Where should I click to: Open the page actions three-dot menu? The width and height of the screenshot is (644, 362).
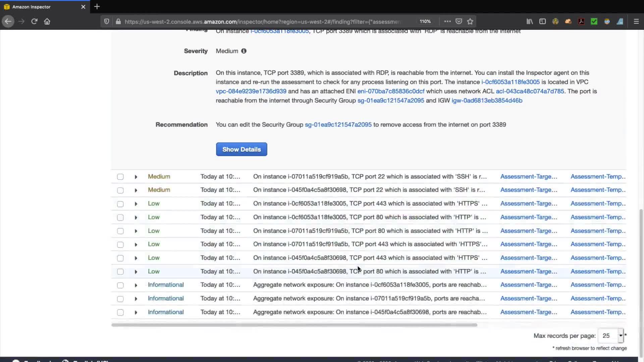pos(447,21)
